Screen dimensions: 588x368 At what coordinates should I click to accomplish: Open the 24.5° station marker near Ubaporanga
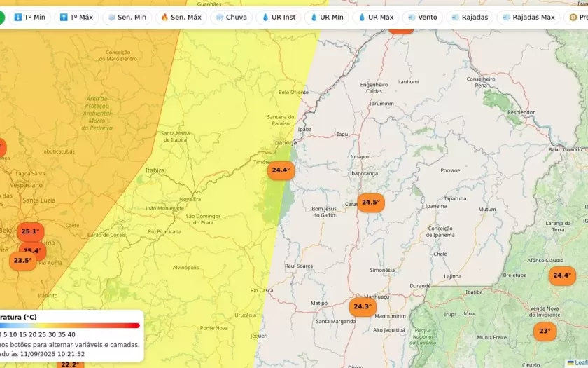pos(370,203)
